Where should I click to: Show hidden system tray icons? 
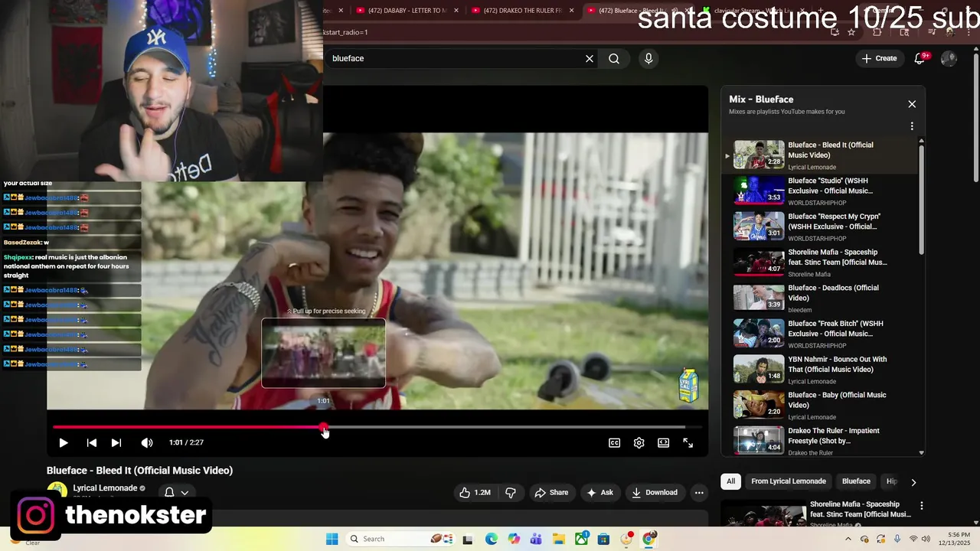tap(848, 539)
